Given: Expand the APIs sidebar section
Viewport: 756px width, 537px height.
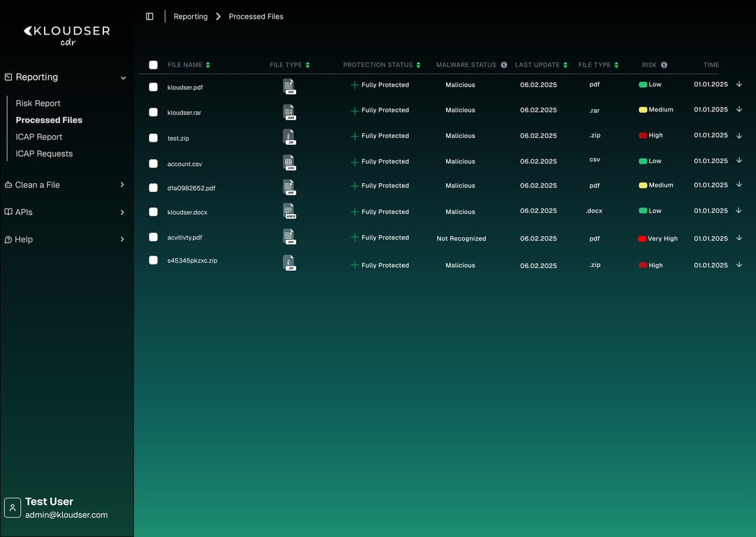Looking at the screenshot, I should click(122, 212).
